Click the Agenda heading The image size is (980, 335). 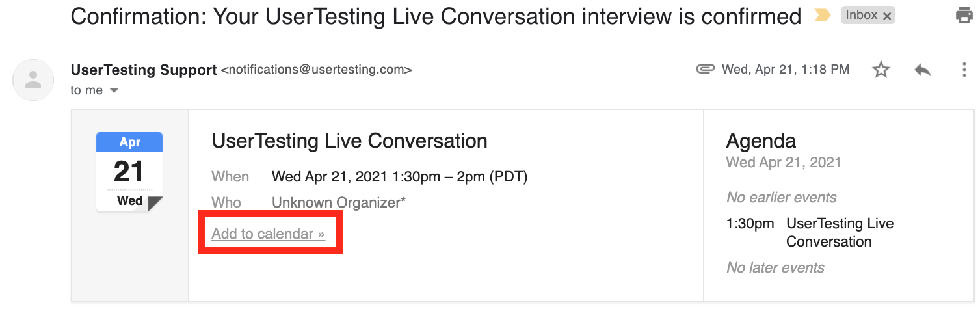click(x=761, y=141)
